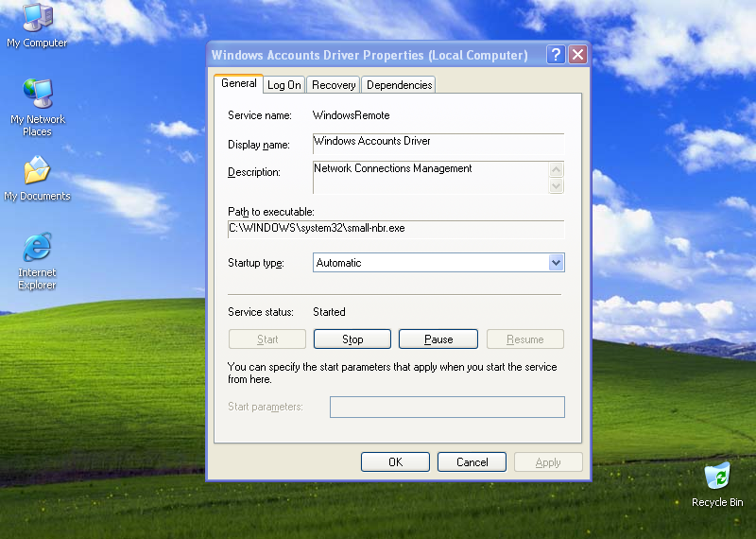Switch to the General tab
This screenshot has width=756, height=539.
(239, 83)
